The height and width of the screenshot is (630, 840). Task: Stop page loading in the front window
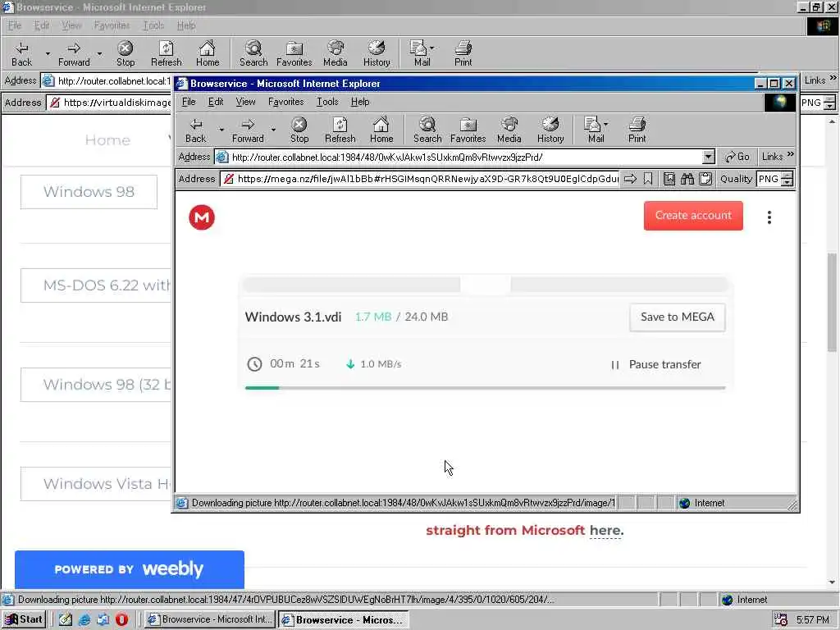[x=299, y=130]
